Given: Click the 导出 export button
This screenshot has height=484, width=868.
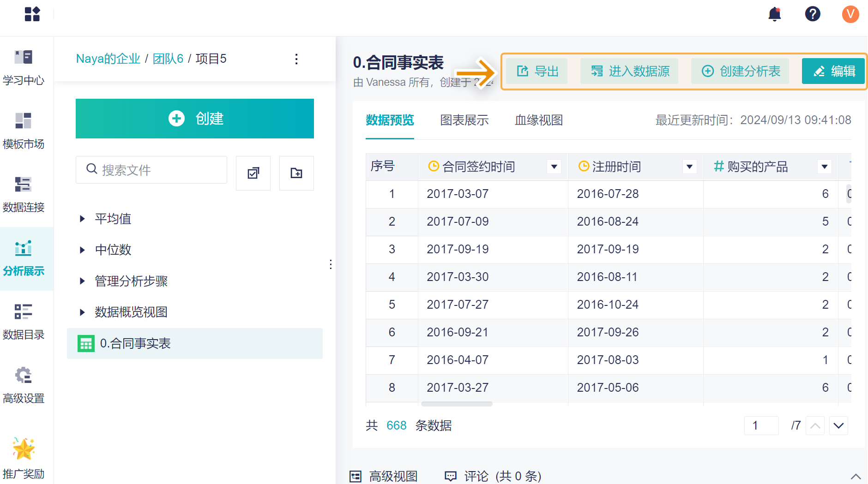Looking at the screenshot, I should point(537,71).
